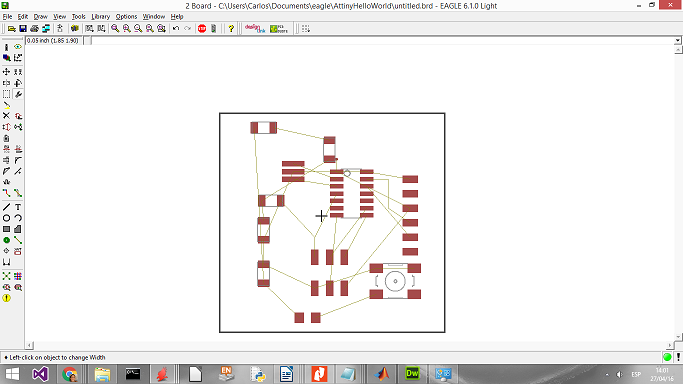Open the Autorouter tool
This screenshot has height=384, width=683.
point(18,276)
